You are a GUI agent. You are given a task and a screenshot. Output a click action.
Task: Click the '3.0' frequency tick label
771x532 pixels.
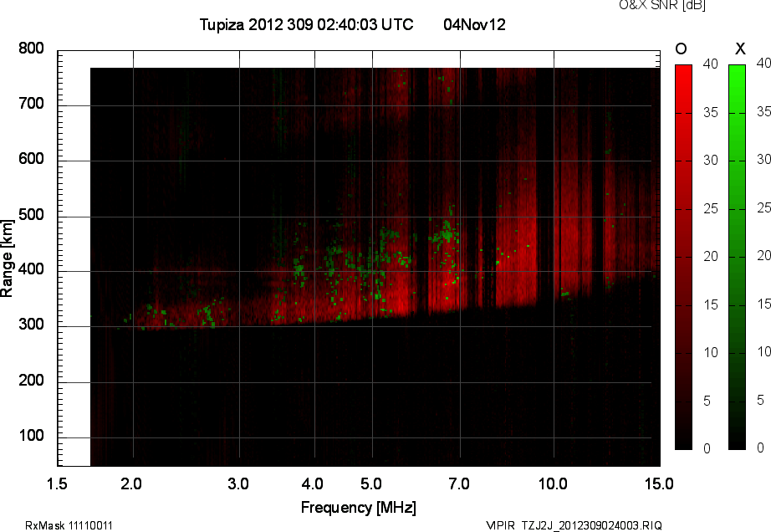(238, 484)
